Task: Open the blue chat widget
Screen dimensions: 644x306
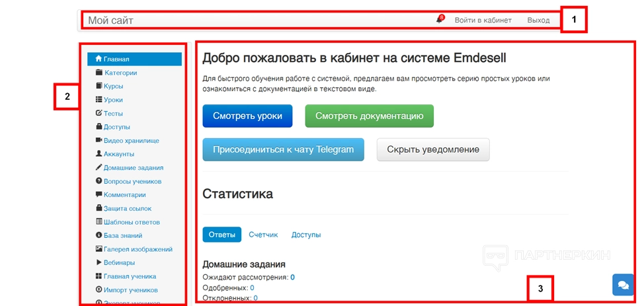Action: pos(623,285)
